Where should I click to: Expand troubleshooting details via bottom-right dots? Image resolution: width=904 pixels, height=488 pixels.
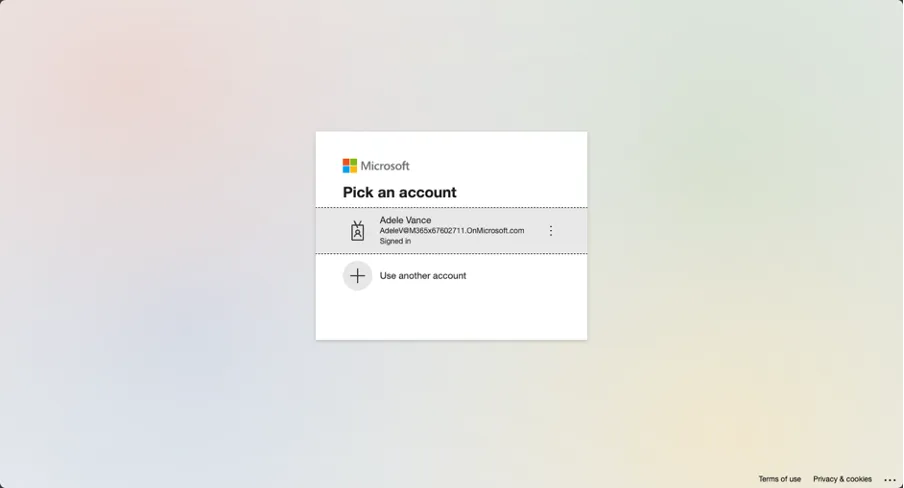pos(890,479)
